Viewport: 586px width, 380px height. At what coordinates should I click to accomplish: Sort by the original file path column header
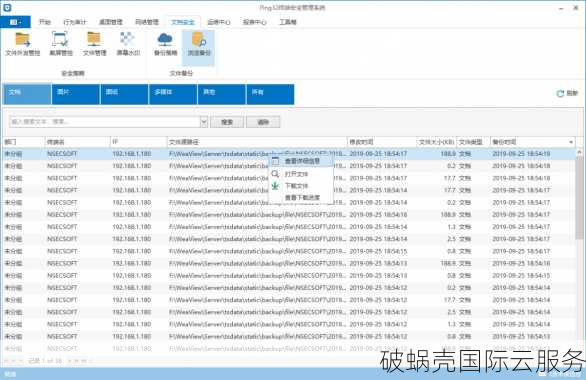pos(257,142)
